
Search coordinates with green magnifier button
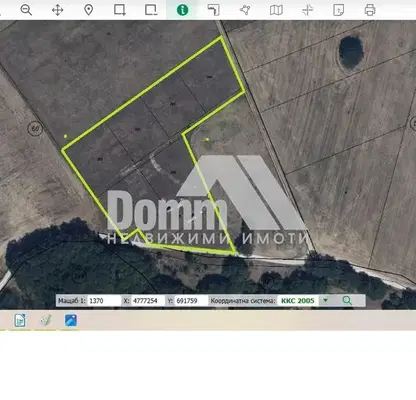pyautogui.click(x=347, y=301)
